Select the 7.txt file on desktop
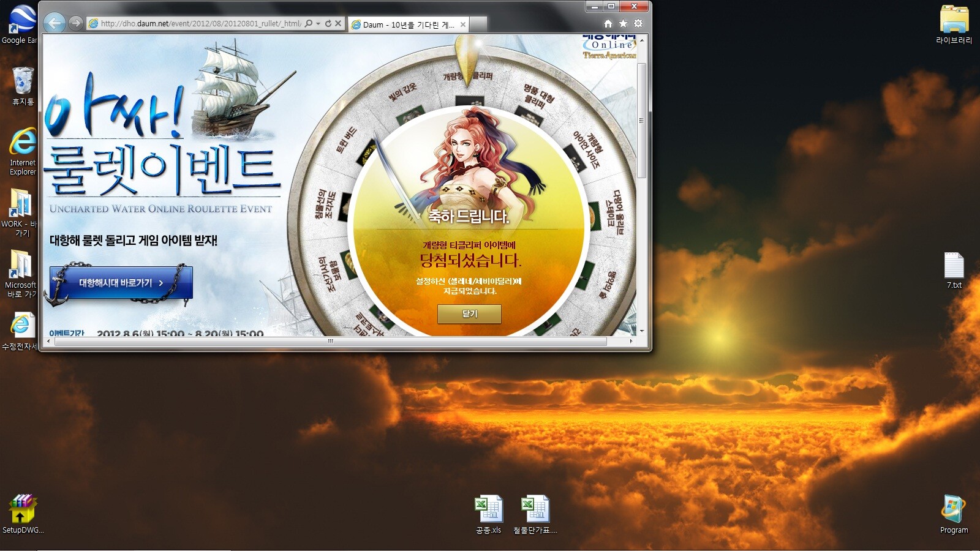The image size is (980, 551). 954,271
